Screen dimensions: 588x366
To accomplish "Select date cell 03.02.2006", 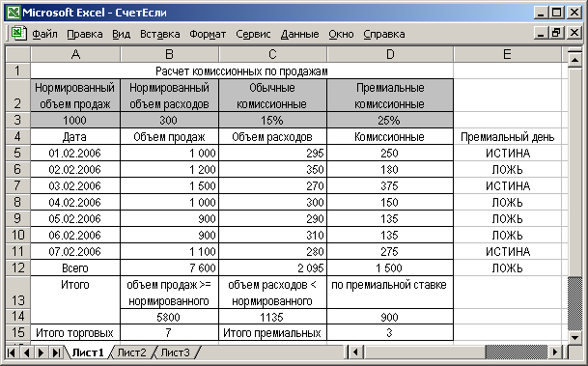I will pyautogui.click(x=75, y=186).
